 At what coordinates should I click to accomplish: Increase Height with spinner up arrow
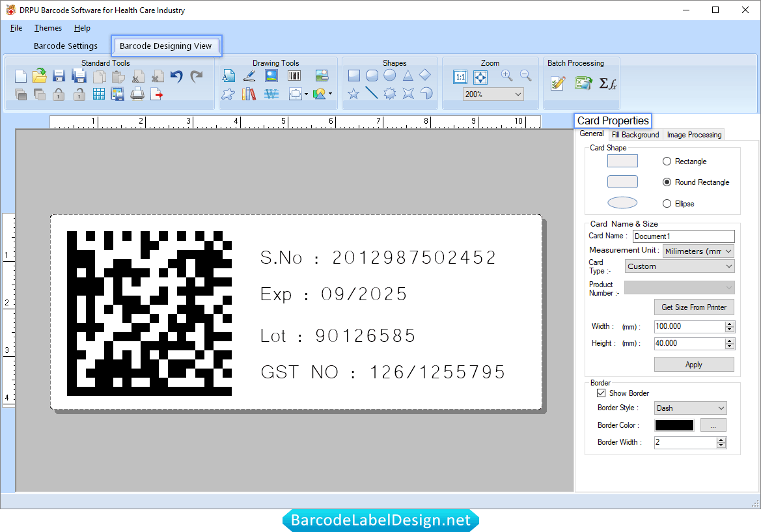coord(730,341)
